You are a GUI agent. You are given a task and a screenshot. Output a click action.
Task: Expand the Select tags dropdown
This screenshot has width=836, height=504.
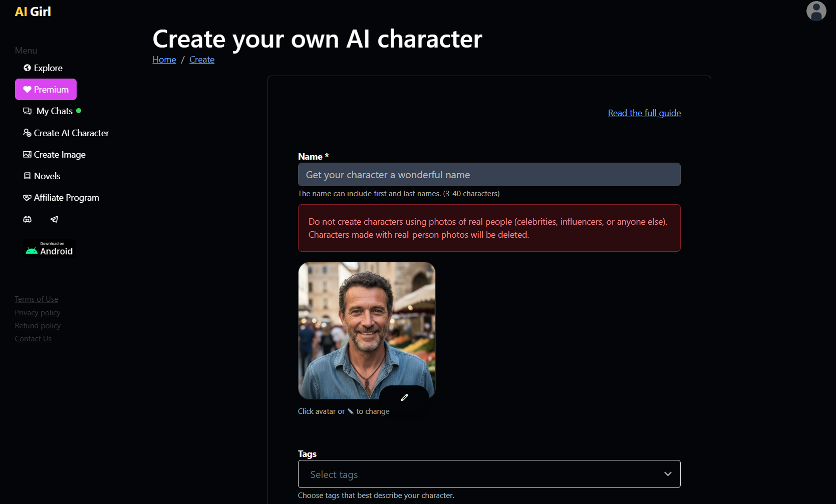pyautogui.click(x=489, y=474)
